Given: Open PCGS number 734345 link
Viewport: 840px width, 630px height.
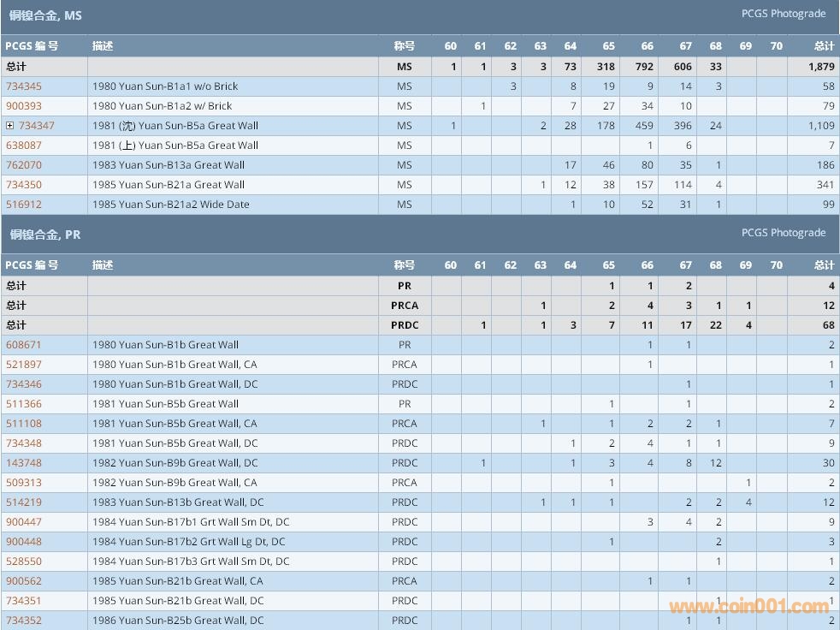Looking at the screenshot, I should click(24, 86).
